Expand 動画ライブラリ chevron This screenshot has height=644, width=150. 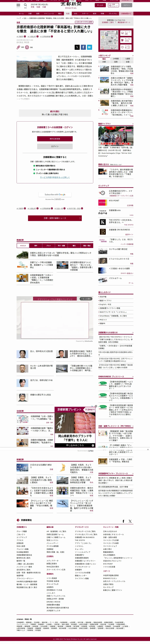(x=133, y=124)
